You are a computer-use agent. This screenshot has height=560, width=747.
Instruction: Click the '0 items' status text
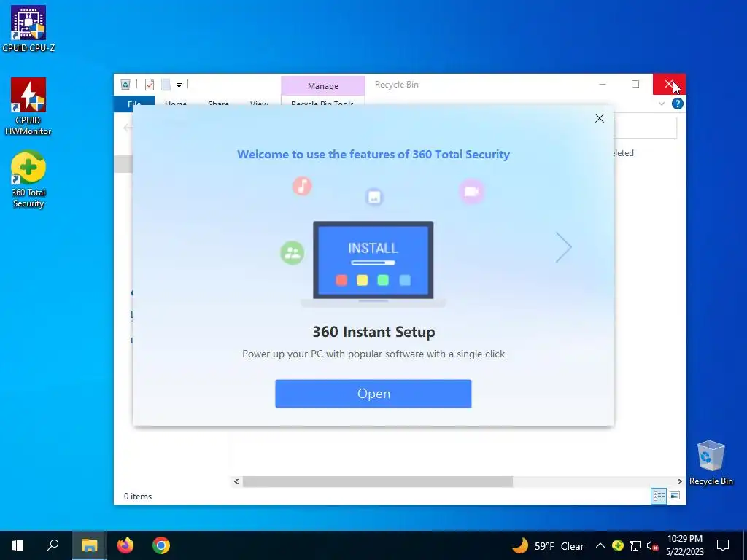click(138, 496)
